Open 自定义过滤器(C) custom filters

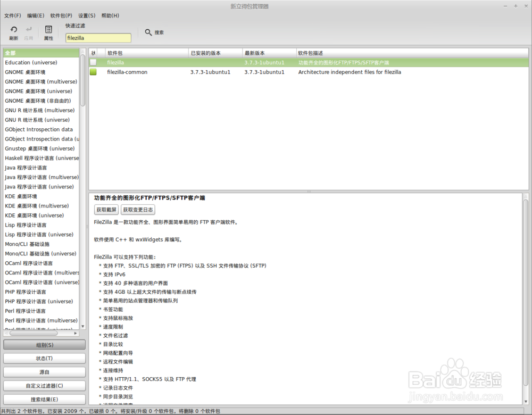click(44, 385)
